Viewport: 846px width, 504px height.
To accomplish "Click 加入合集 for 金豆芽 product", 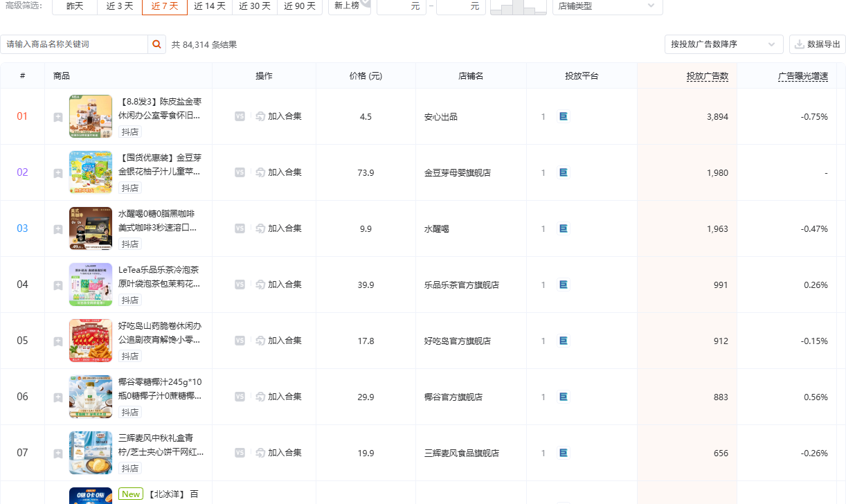I will 278,172.
